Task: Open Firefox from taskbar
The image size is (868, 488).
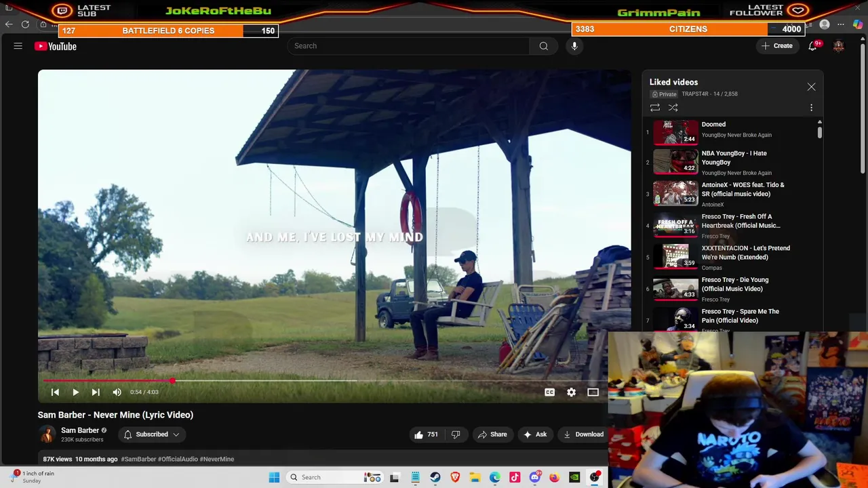Action: pos(555,477)
